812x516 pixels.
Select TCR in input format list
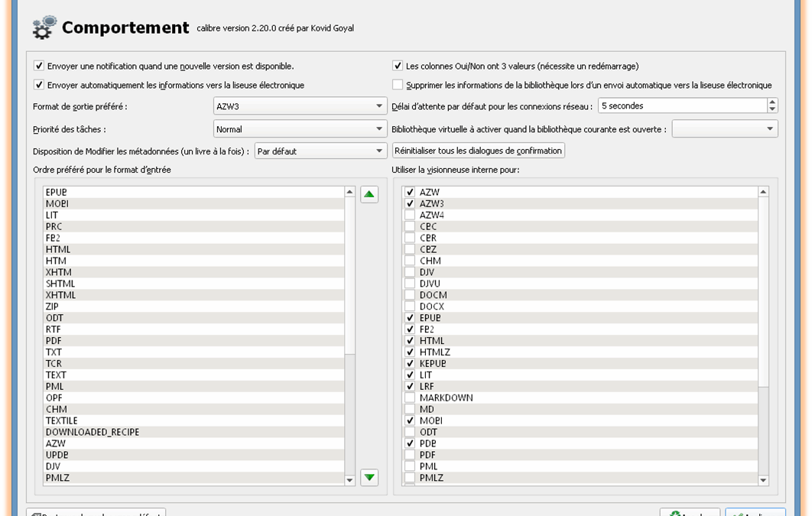193,363
